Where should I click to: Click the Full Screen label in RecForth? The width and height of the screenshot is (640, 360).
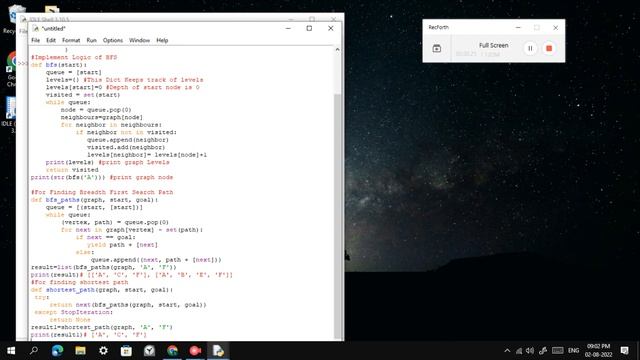(493, 45)
